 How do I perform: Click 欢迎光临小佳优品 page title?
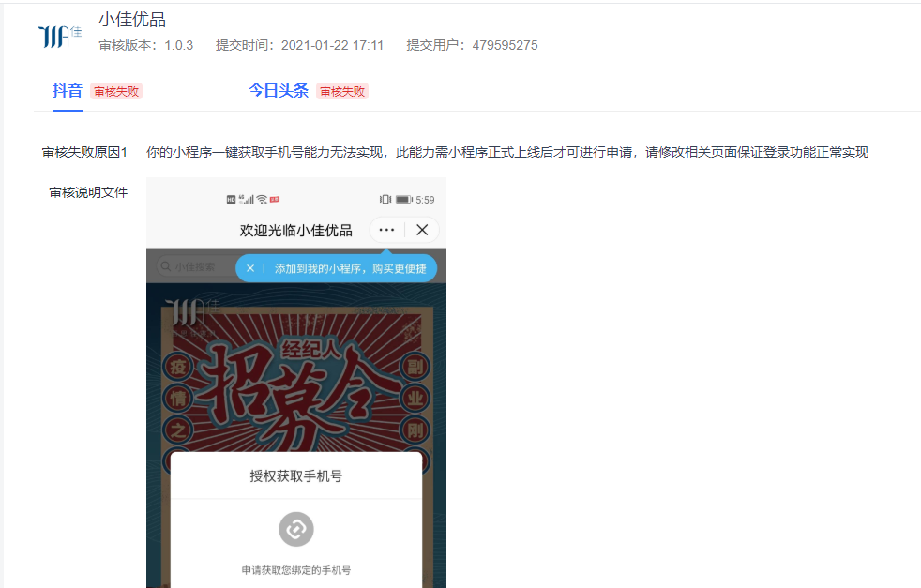click(x=296, y=231)
